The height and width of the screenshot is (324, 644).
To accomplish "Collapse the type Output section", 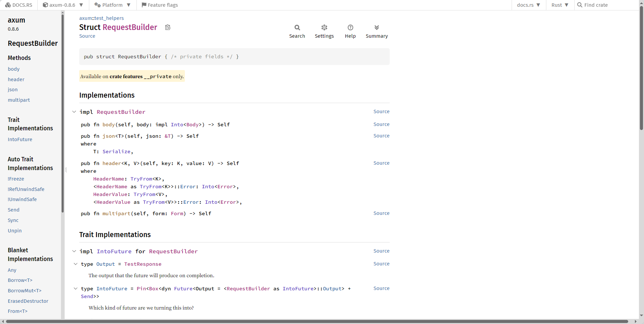I will click(75, 264).
